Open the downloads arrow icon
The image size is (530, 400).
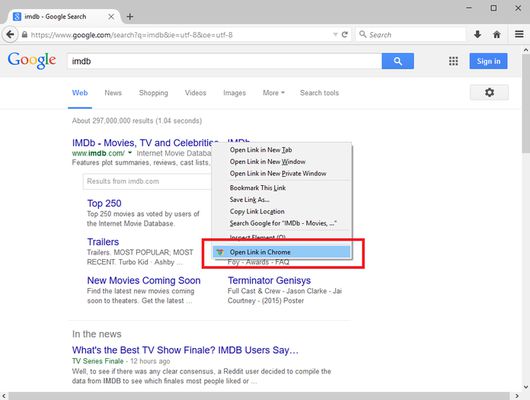[x=477, y=34]
